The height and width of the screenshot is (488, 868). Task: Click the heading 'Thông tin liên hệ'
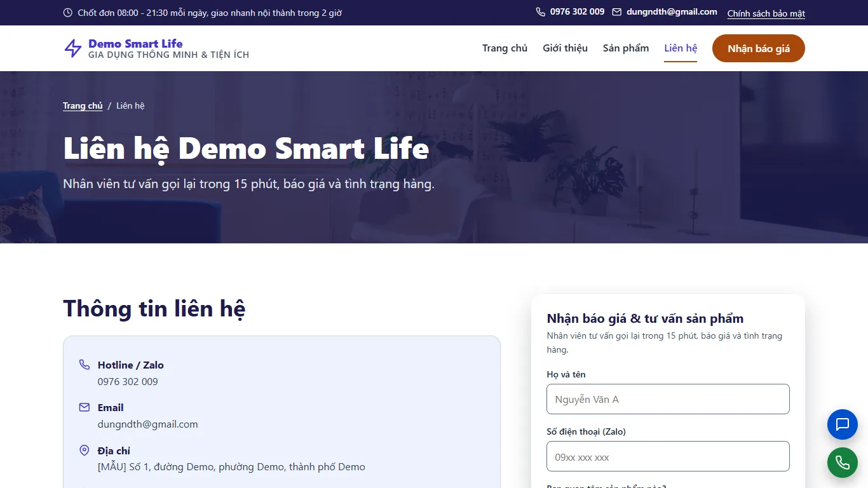[154, 309]
